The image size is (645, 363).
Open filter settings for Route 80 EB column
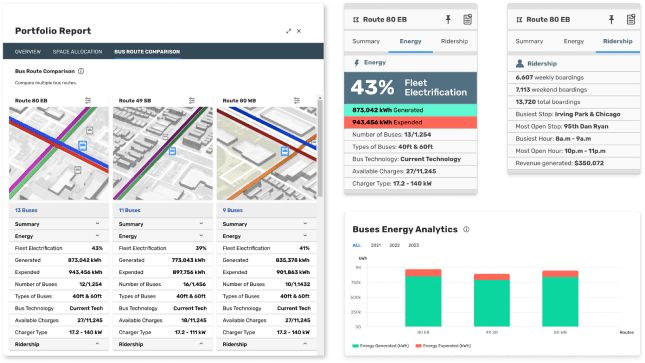tap(88, 100)
